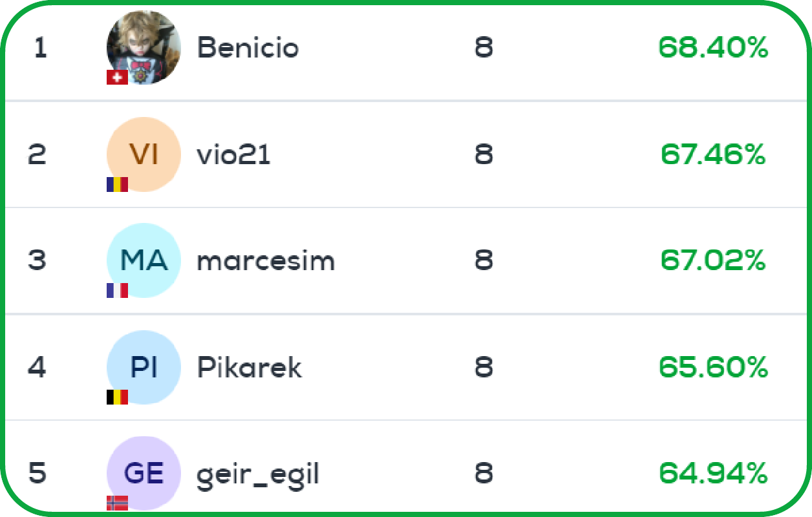
Task: Open the vio21 username link
Action: click(x=233, y=154)
